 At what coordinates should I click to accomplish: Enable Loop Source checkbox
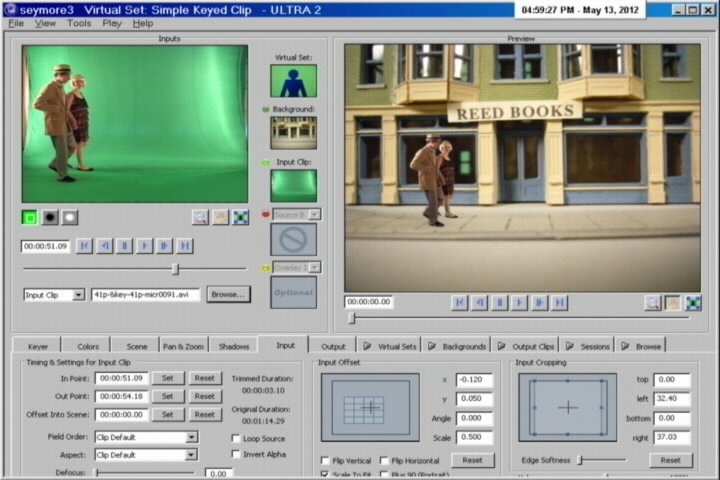coord(236,438)
